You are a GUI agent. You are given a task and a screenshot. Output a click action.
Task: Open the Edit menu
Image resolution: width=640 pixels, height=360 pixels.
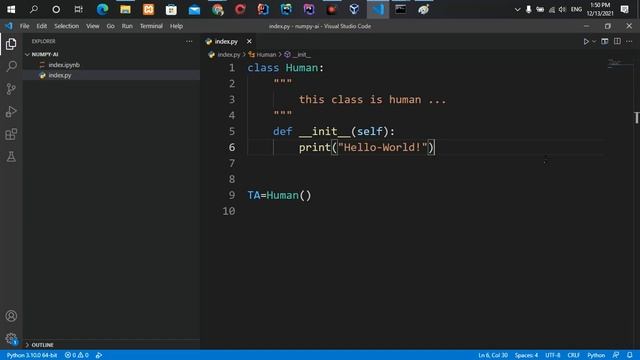point(42,26)
